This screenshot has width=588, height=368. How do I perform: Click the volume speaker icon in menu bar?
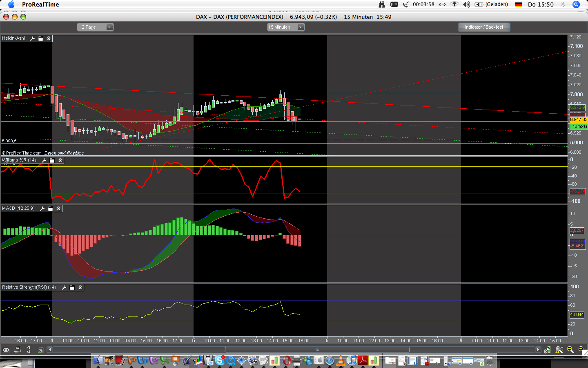tap(466, 4)
